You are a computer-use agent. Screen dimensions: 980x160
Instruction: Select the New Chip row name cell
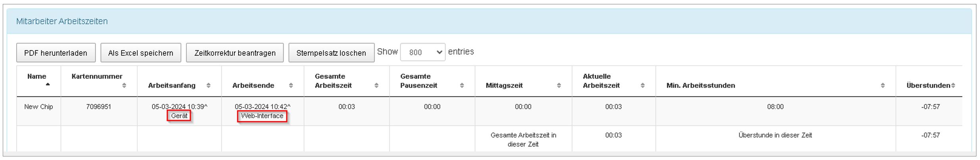pyautogui.click(x=38, y=107)
